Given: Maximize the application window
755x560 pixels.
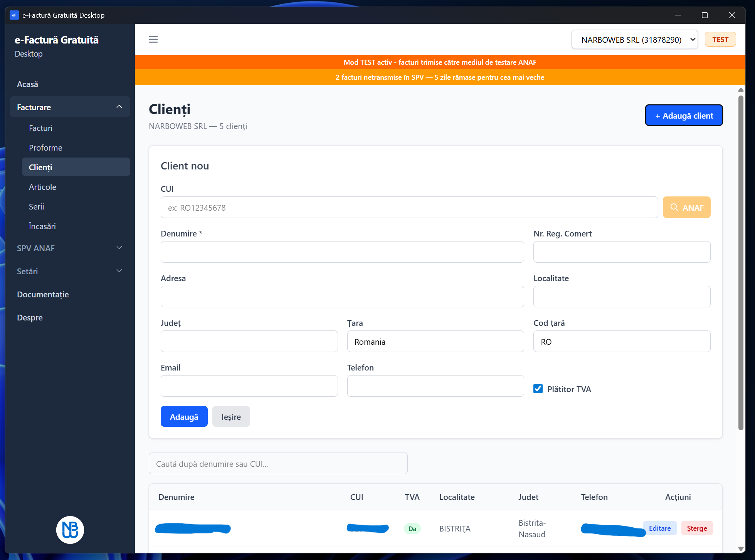Looking at the screenshot, I should tap(705, 15).
